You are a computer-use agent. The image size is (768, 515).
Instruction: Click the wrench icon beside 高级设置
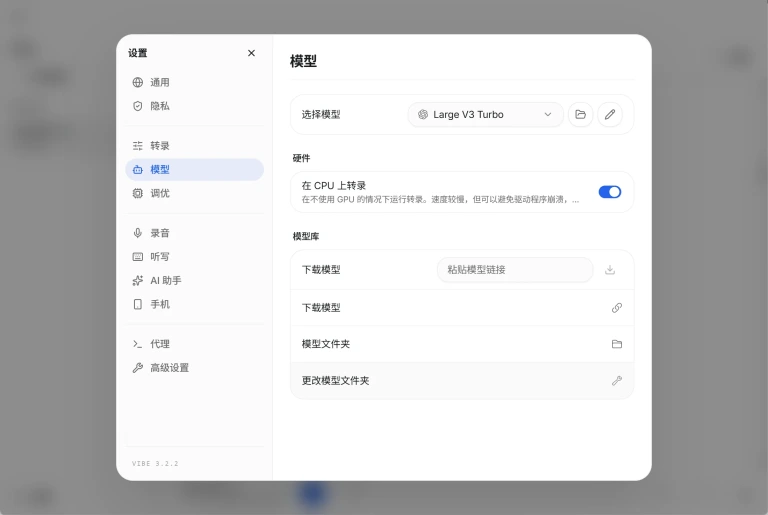pos(138,368)
